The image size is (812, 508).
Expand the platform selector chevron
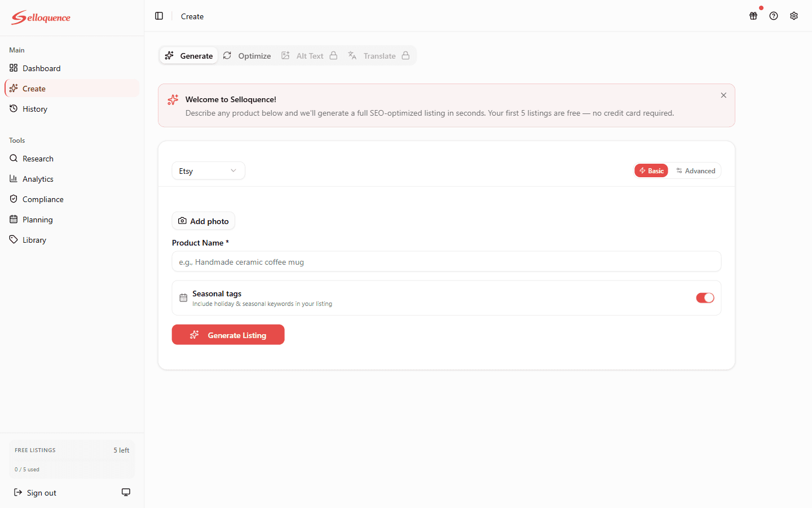(x=233, y=170)
